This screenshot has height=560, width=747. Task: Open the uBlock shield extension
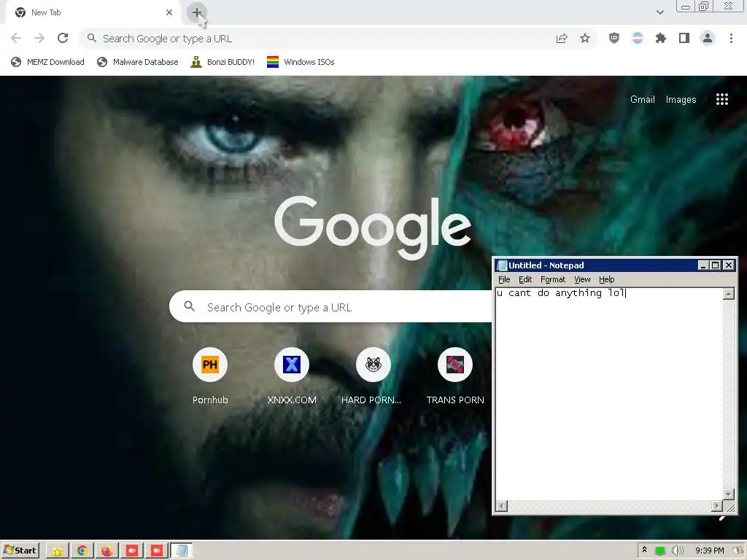click(x=614, y=38)
